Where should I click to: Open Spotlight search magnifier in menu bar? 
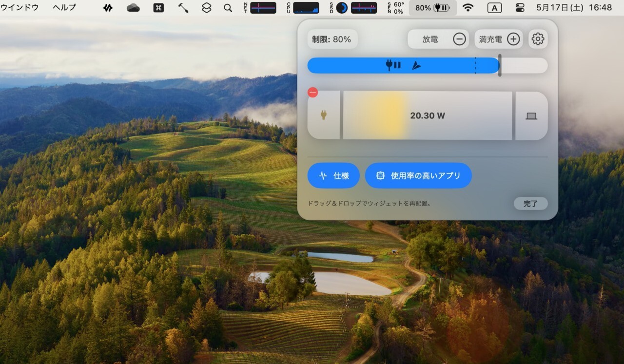pyautogui.click(x=228, y=8)
